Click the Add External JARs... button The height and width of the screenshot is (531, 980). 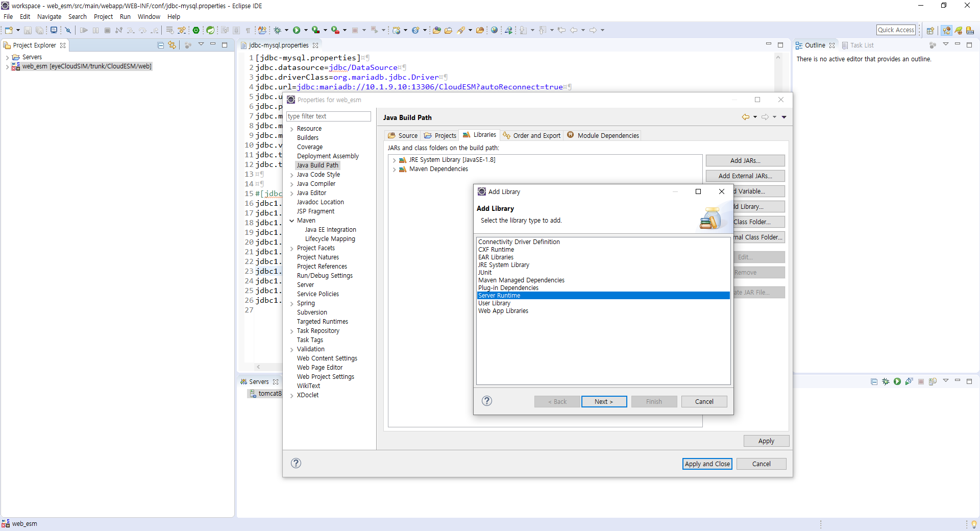pos(745,176)
